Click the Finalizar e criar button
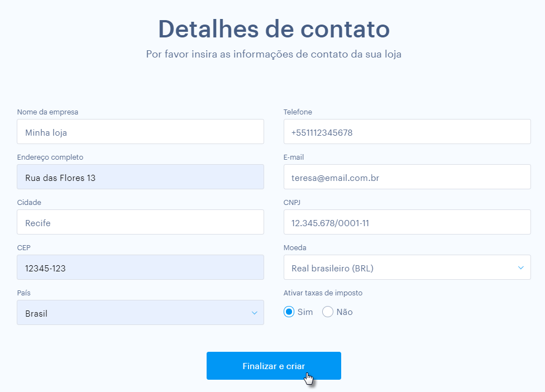 274,366
